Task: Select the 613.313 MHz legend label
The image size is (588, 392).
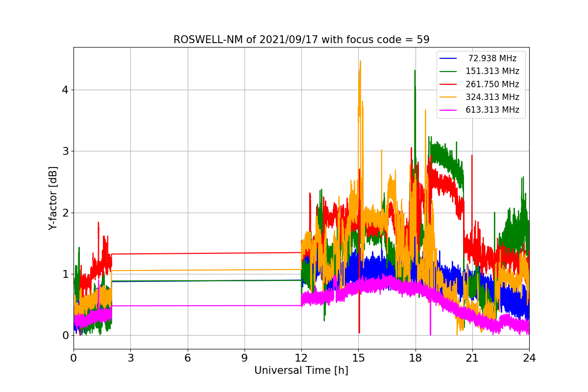Action: pos(492,110)
